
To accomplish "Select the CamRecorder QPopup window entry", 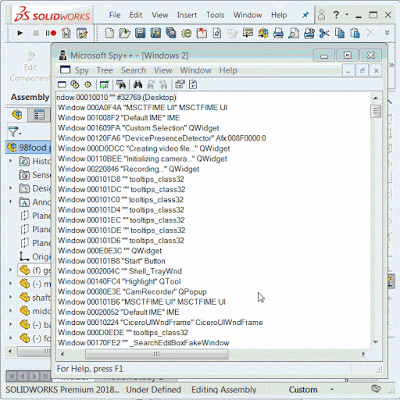I will (x=132, y=292).
